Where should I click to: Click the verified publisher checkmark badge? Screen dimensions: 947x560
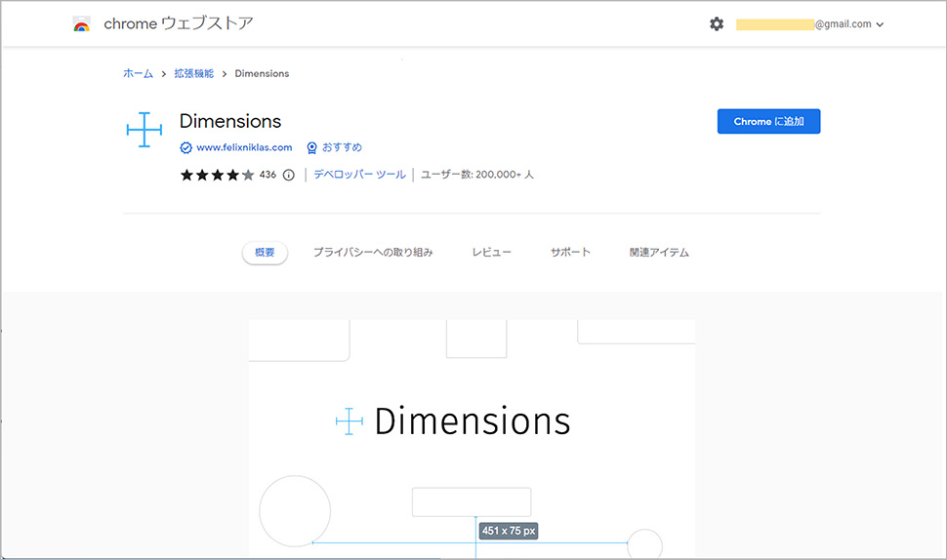pos(186,148)
